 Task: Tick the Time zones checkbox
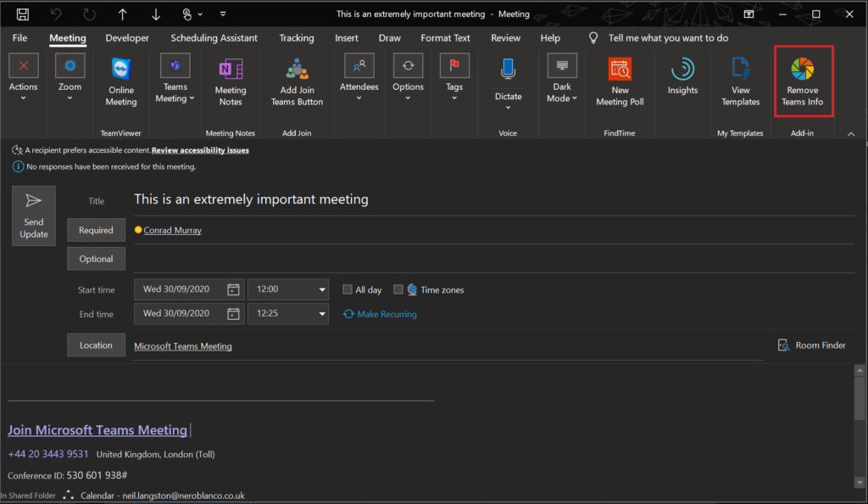398,289
